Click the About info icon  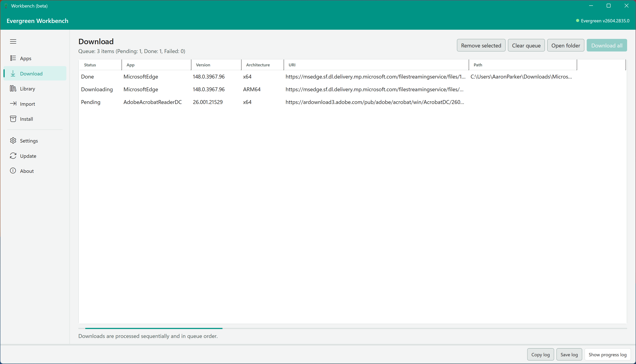[13, 171]
